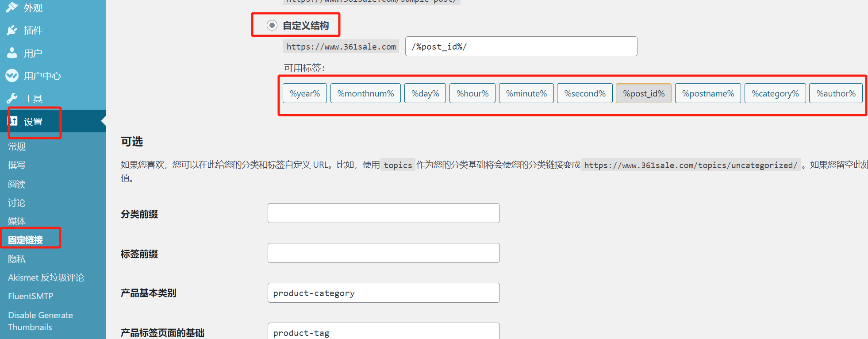Click the Appearance (外观) brush icon
Image resolution: width=868 pixels, height=339 pixels.
click(12, 7)
